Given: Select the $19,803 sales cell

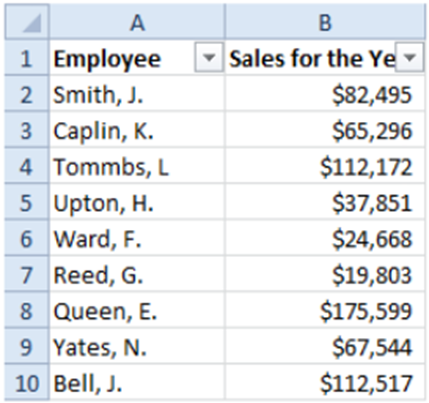Looking at the screenshot, I should click(x=325, y=274).
